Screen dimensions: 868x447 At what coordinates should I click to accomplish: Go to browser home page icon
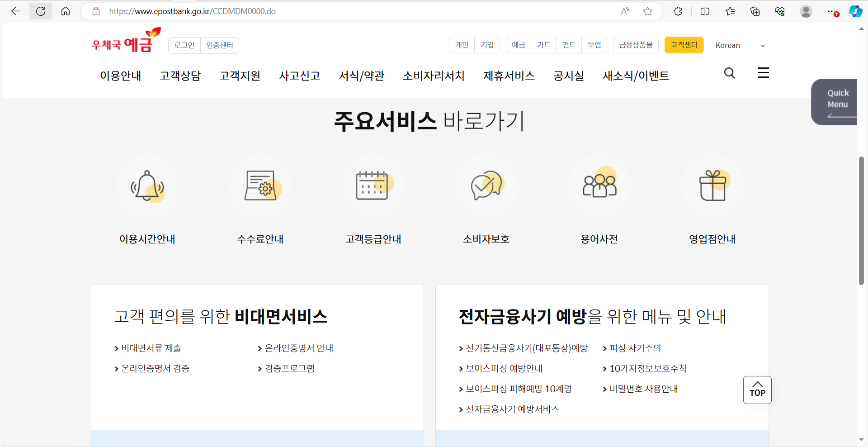[x=66, y=11]
